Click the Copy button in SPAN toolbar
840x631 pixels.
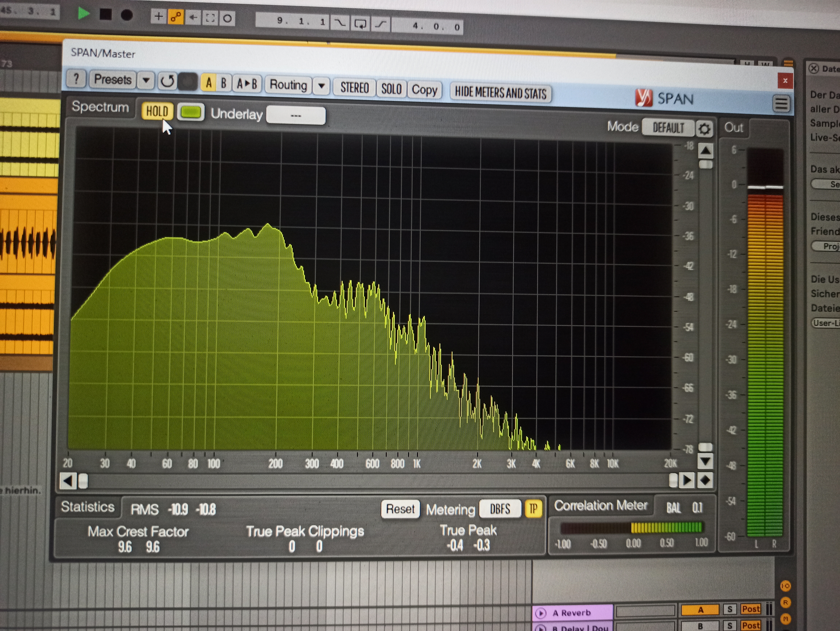425,90
